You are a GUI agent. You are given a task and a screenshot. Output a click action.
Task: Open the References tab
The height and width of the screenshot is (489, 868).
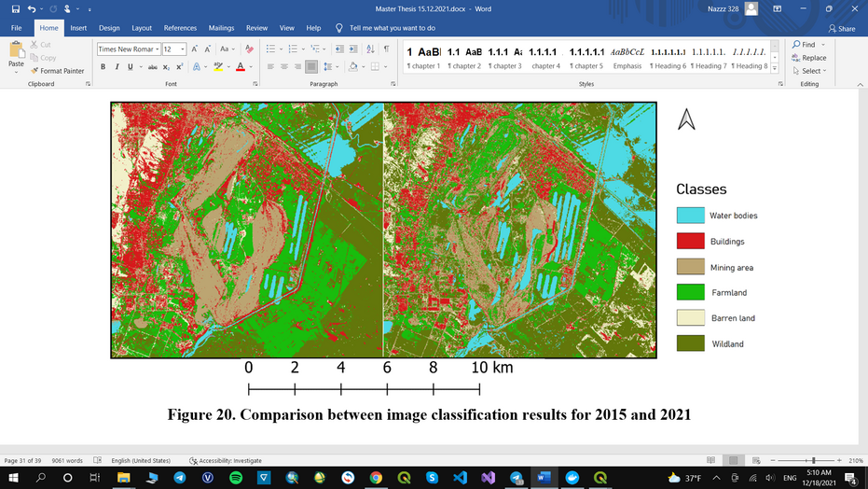[x=180, y=28]
